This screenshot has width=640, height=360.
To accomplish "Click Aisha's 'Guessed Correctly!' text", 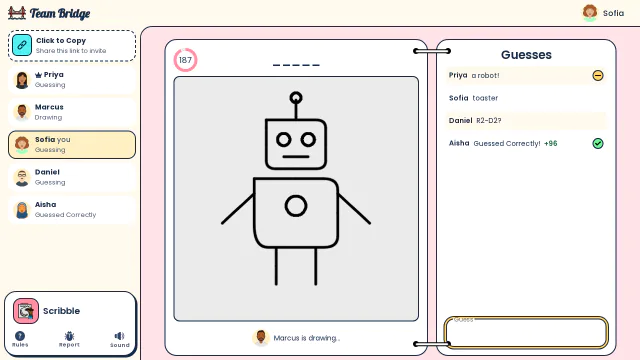I will 507,144.
